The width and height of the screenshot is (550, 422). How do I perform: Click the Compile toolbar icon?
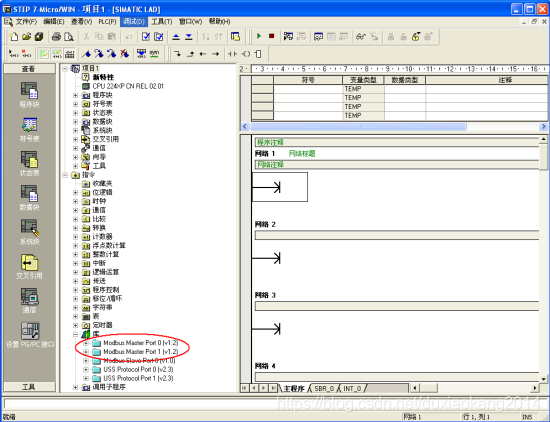146,36
